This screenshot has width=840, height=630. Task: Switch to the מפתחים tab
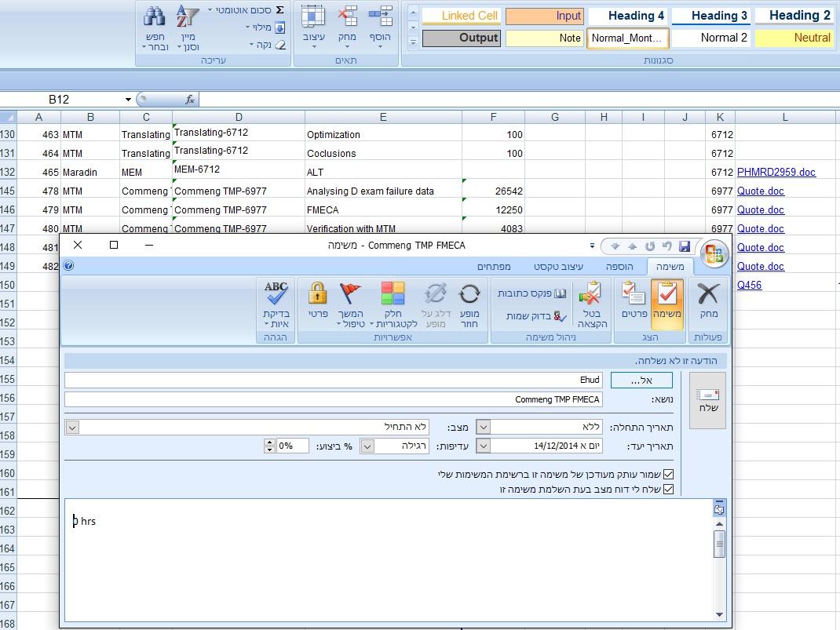tap(494, 267)
